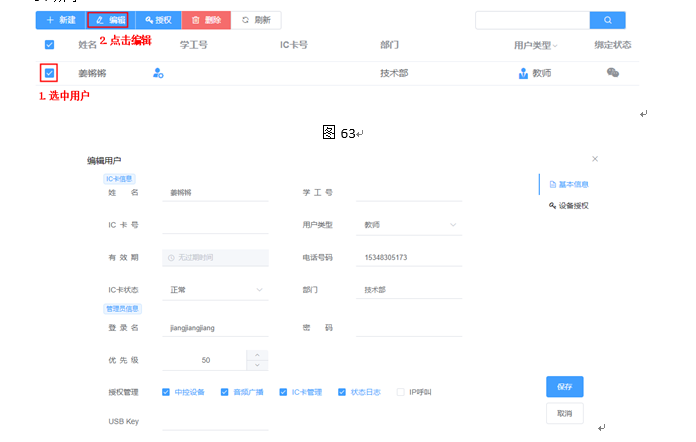Click the 授权 key button
The height and width of the screenshot is (442, 696).
pos(158,20)
